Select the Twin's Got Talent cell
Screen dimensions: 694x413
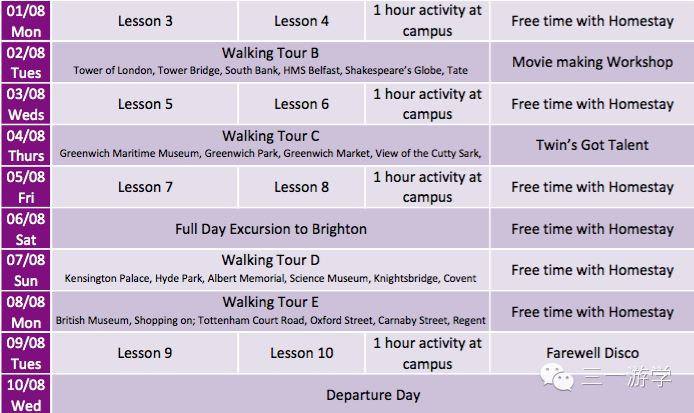coord(592,145)
